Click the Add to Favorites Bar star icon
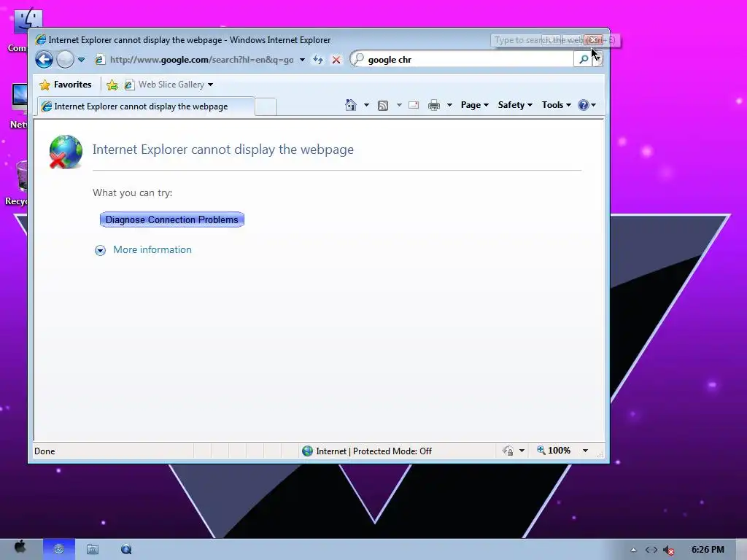The image size is (747, 560). click(x=112, y=85)
